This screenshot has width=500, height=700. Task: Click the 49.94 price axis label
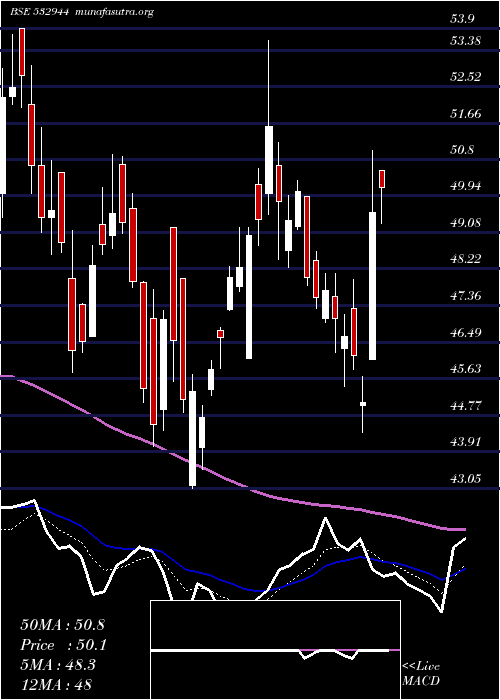(466, 186)
